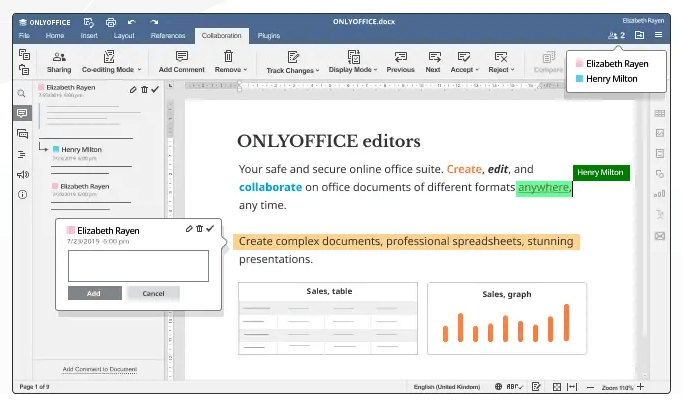This screenshot has height=402, width=682.
Task: Toggle spell checking in the status bar
Action: click(512, 386)
